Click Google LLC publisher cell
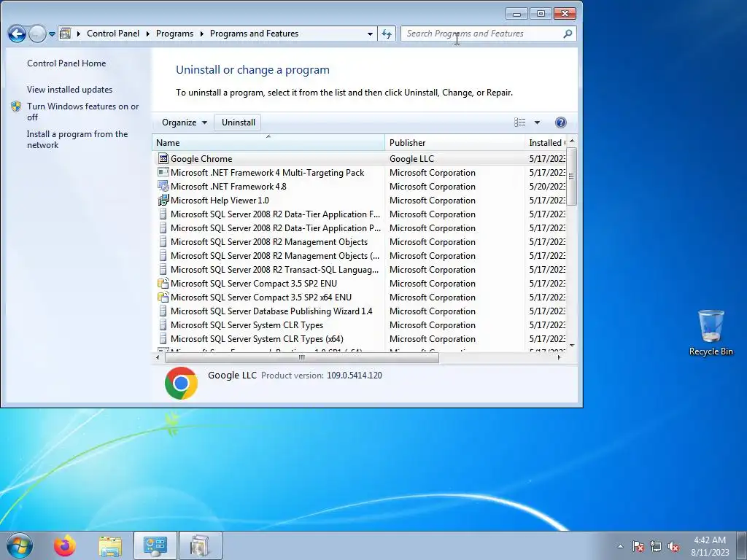This screenshot has width=747, height=560. coord(411,159)
